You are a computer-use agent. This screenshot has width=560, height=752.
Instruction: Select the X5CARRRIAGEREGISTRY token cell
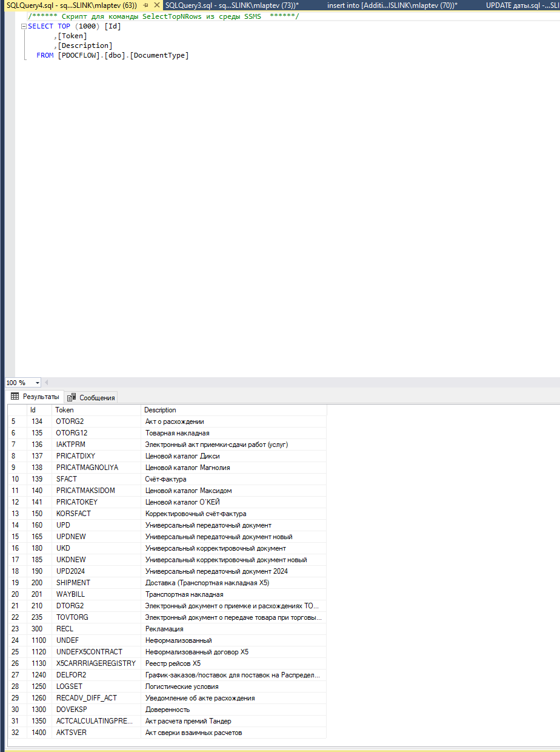point(96,663)
